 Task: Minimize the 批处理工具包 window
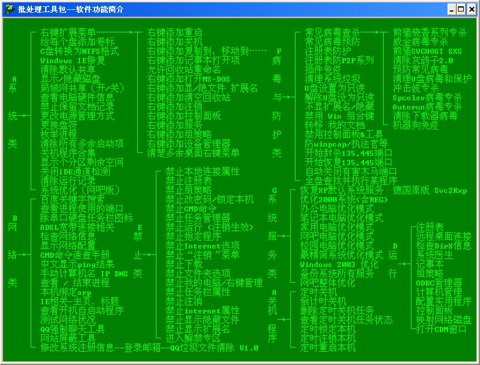[452, 9]
